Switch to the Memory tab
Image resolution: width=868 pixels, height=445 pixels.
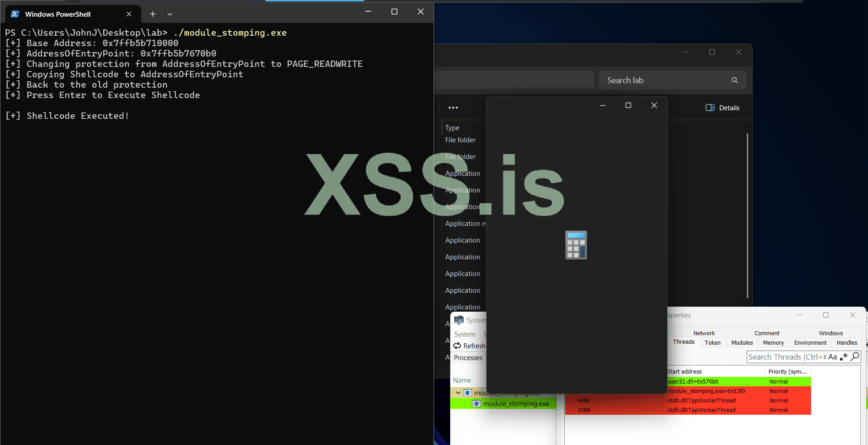773,342
